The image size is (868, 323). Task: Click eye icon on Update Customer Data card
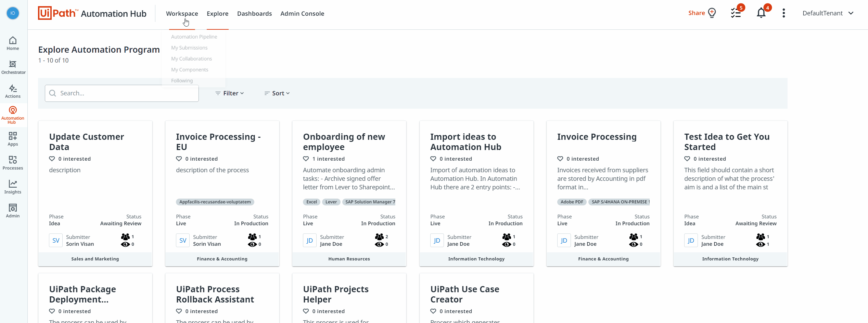(x=125, y=244)
